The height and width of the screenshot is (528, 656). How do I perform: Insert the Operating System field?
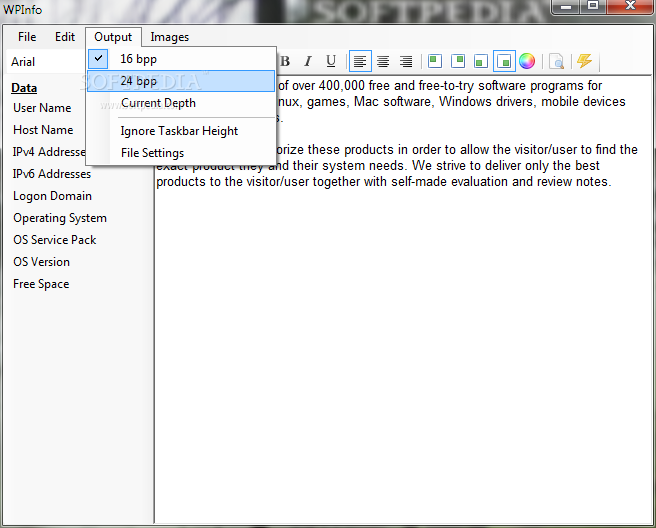(60, 218)
